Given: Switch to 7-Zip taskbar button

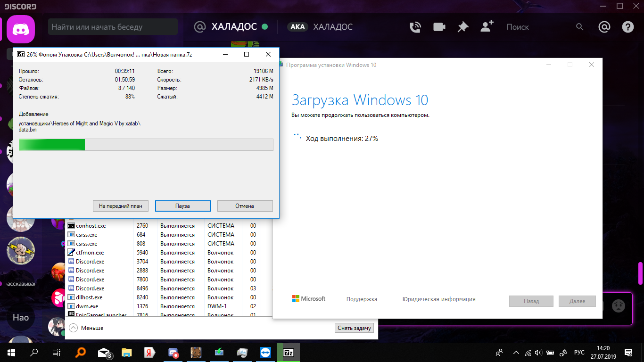Looking at the screenshot, I should click(x=289, y=353).
